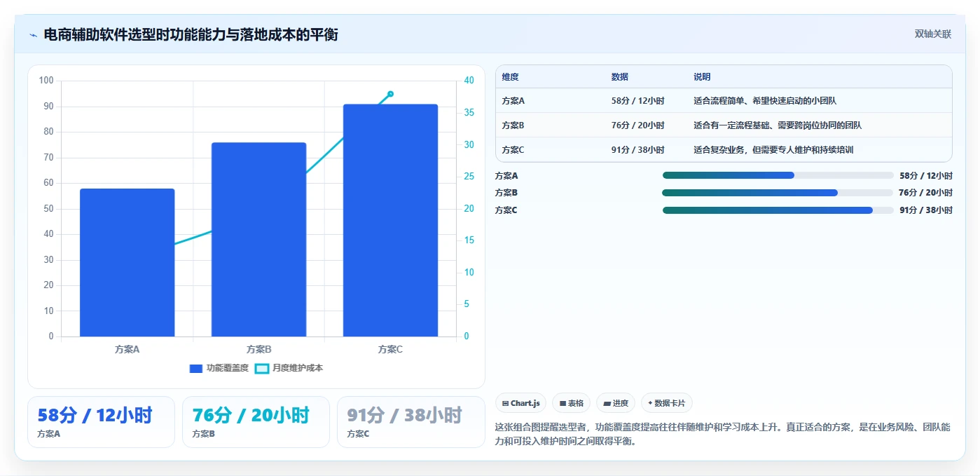Click the 方案A x-axis label under the chart

pos(127,349)
